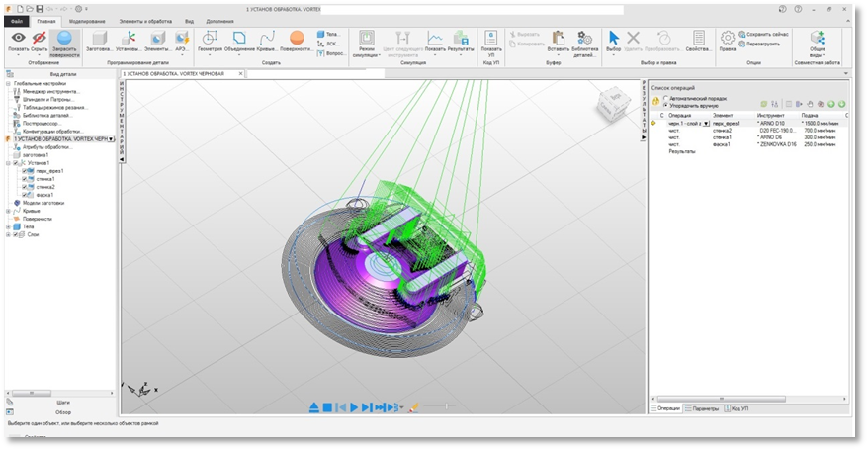
Task: Select the Кривые curves icon
Action: pyautogui.click(x=267, y=38)
